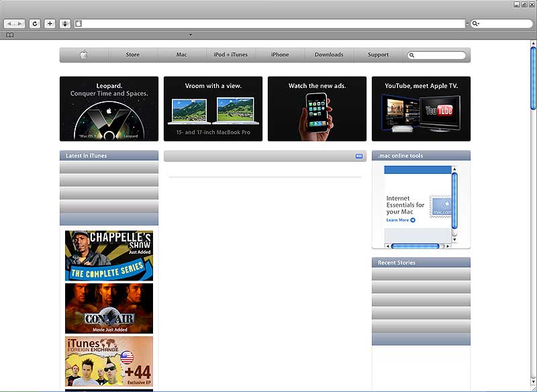Switch to the iPod + iTunes tab

pyautogui.click(x=230, y=55)
